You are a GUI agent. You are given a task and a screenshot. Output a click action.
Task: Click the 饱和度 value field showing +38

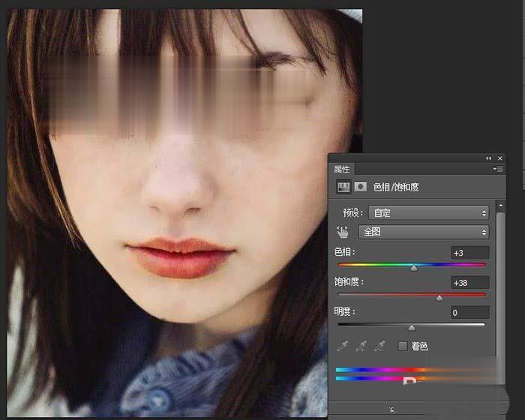pos(469,283)
